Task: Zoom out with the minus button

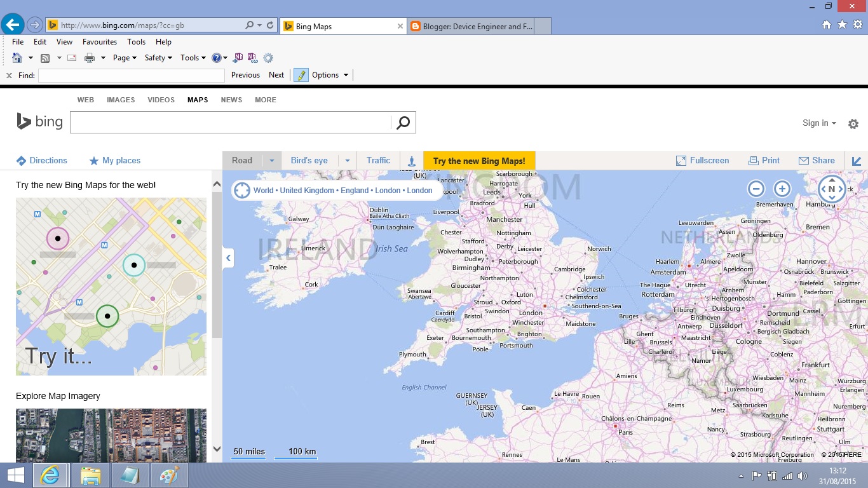Action: pos(756,189)
